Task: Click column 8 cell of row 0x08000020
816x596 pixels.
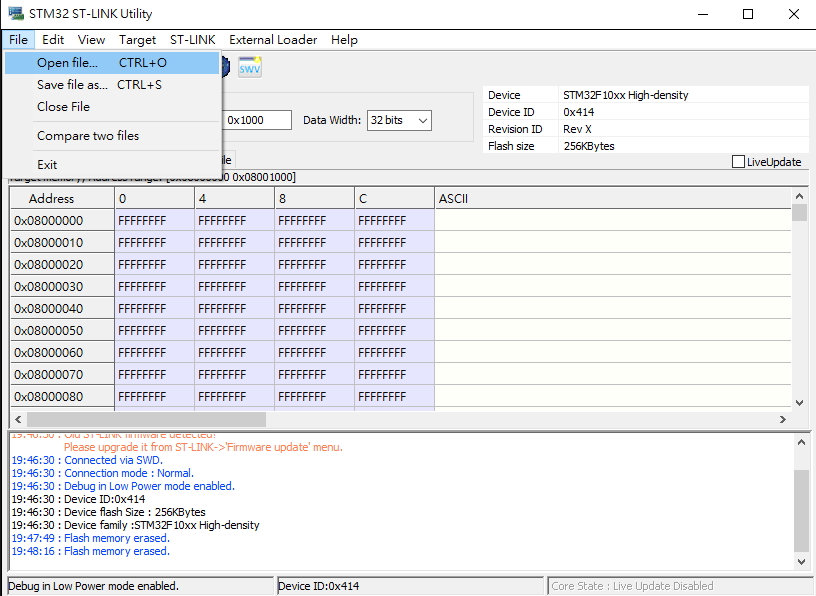Action: (x=314, y=264)
